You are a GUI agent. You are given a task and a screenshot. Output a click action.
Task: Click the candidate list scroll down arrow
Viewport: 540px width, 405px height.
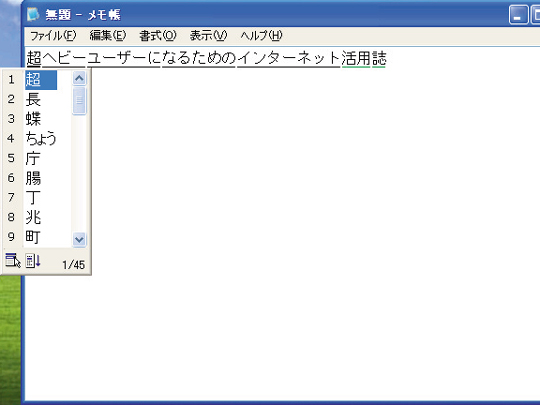point(79,239)
